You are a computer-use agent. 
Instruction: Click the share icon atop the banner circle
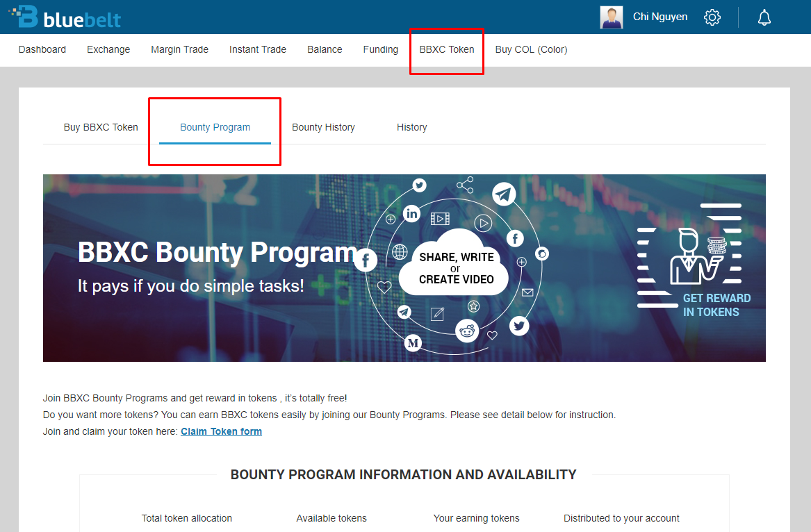465,185
